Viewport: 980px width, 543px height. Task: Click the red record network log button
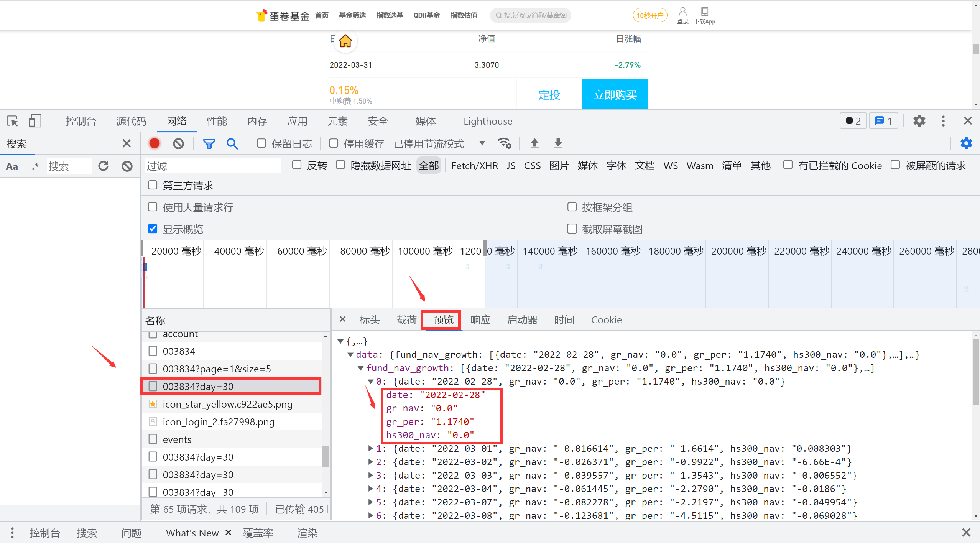[x=155, y=143]
